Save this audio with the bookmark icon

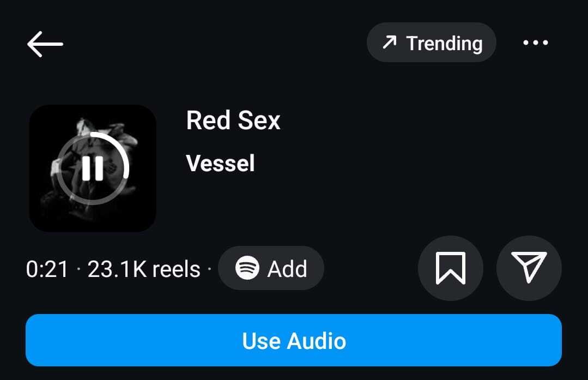point(450,268)
